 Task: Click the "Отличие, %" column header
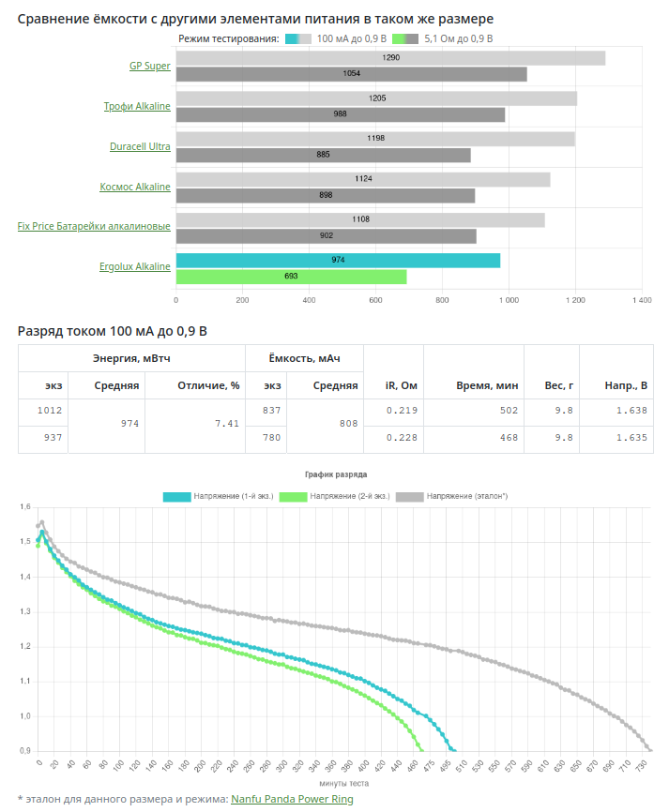pyautogui.click(x=196, y=385)
